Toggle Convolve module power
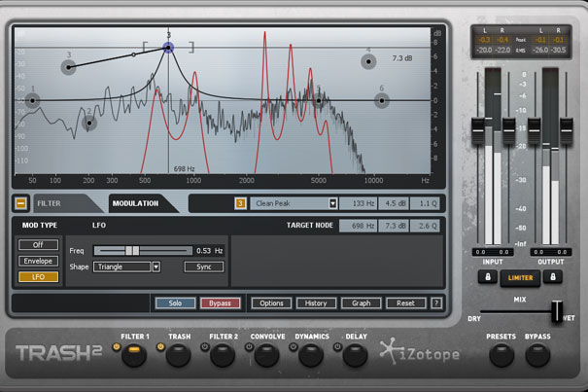The image size is (588, 392). coord(249,346)
